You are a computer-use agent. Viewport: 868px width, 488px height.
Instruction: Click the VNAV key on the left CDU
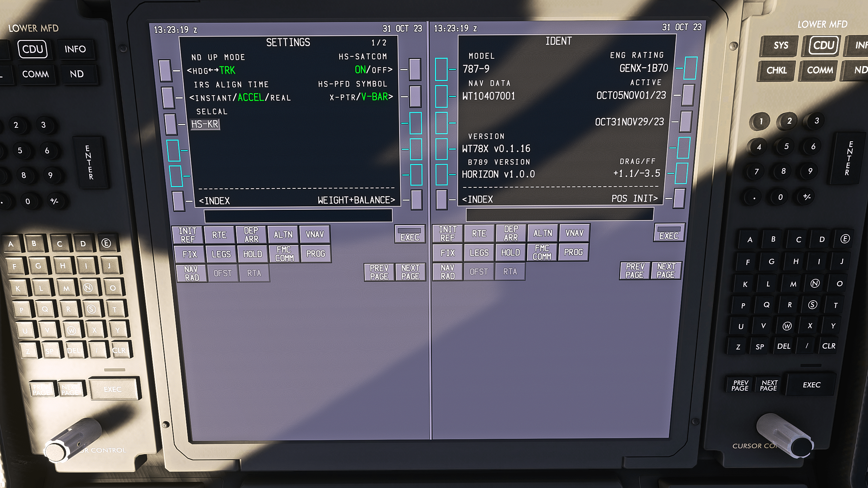coord(315,235)
